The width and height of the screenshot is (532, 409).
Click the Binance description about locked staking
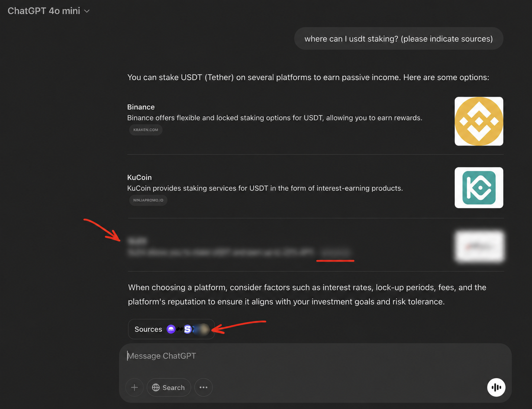(275, 118)
